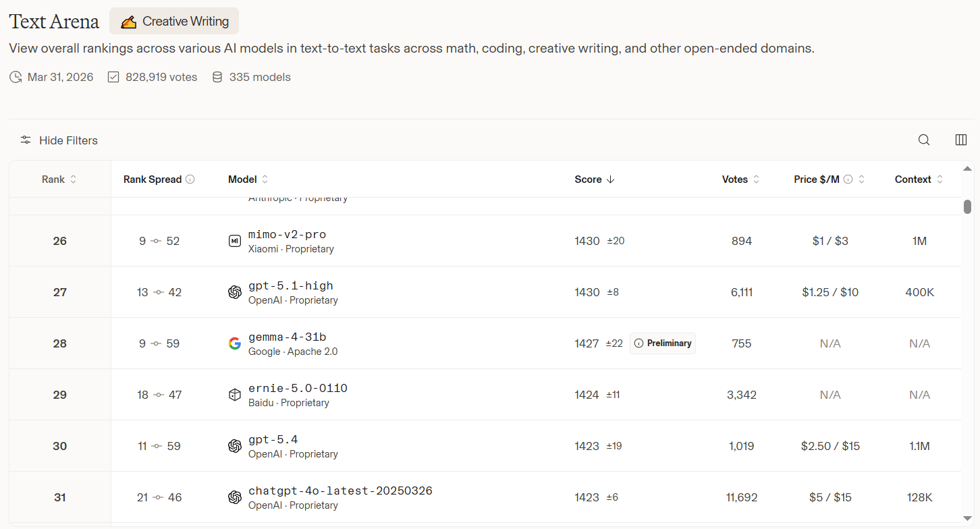Open the gemma-4-31b model link

point(288,337)
